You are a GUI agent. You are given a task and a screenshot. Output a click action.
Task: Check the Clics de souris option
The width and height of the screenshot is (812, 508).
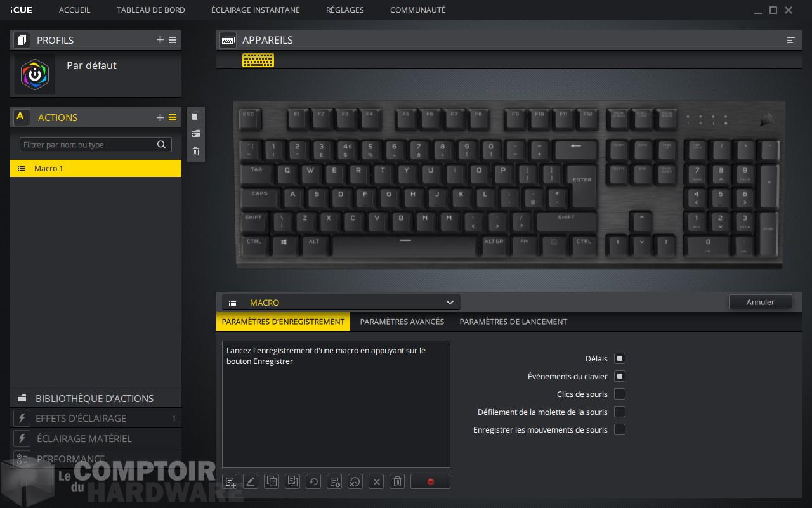(619, 394)
